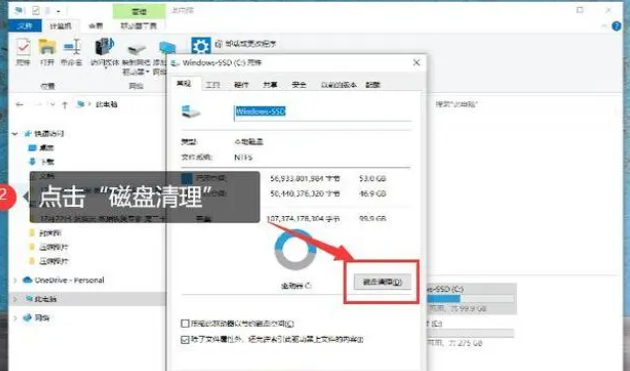This screenshot has width=630, height=371.
Task: Click the Quick access star icon
Action: click(x=28, y=134)
